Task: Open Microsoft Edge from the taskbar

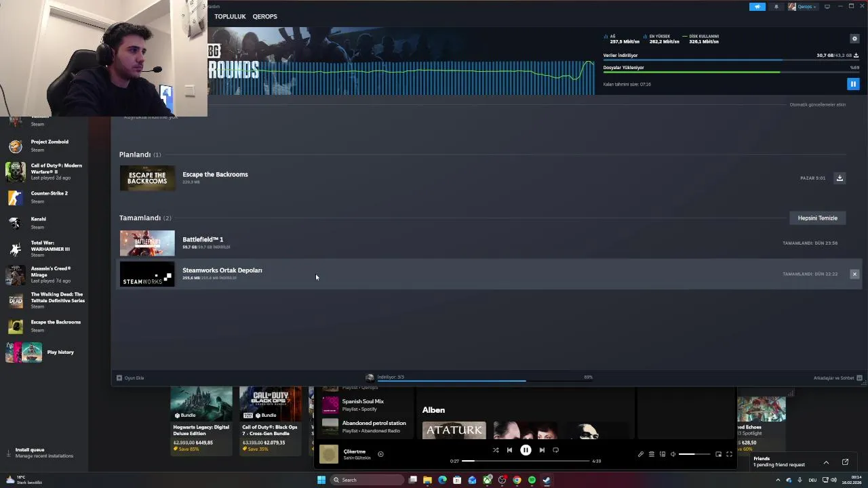Action: [442, 480]
